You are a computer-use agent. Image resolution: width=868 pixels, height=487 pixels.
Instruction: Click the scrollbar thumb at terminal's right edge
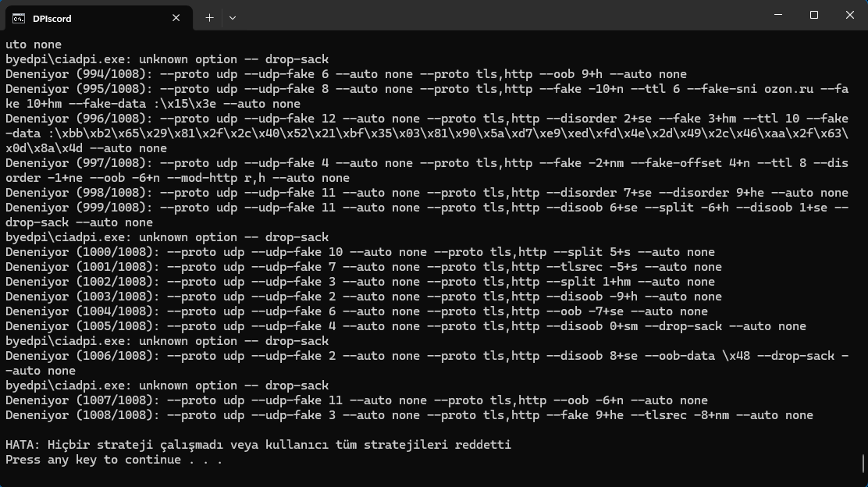tap(863, 464)
